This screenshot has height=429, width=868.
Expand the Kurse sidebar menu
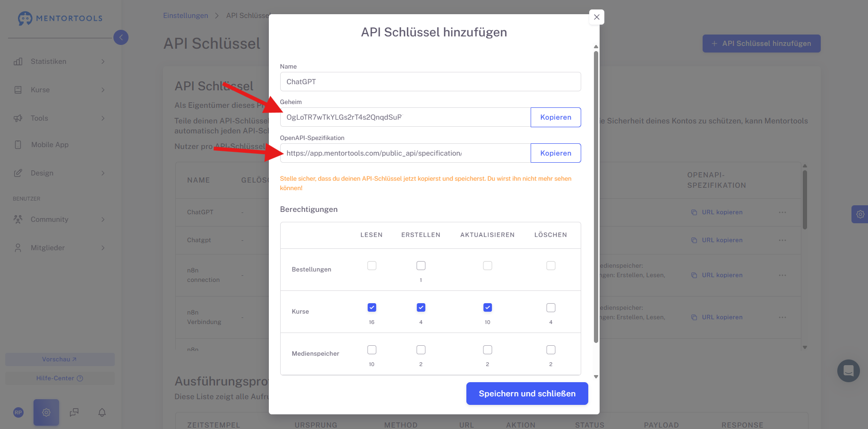coord(60,90)
